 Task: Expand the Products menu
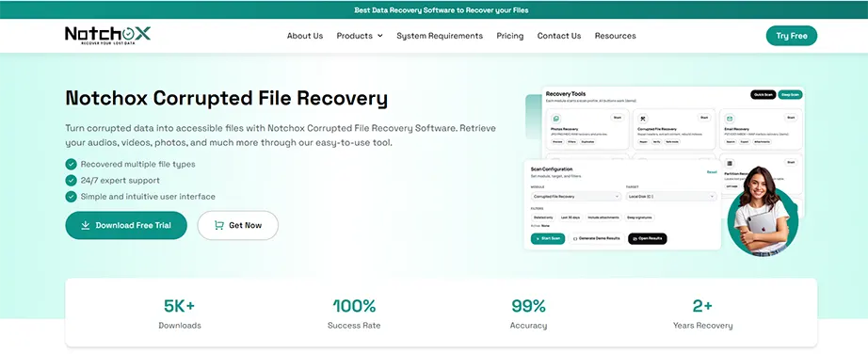[360, 36]
